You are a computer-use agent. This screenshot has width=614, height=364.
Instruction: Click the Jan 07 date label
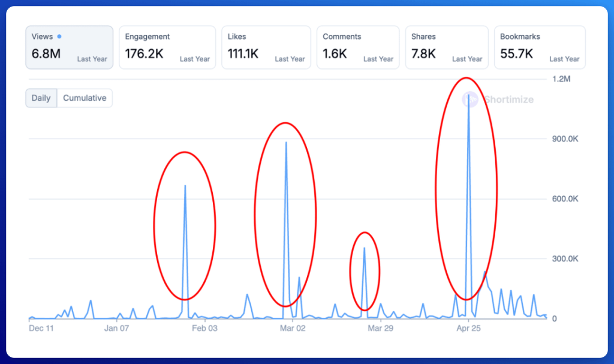[116, 328]
